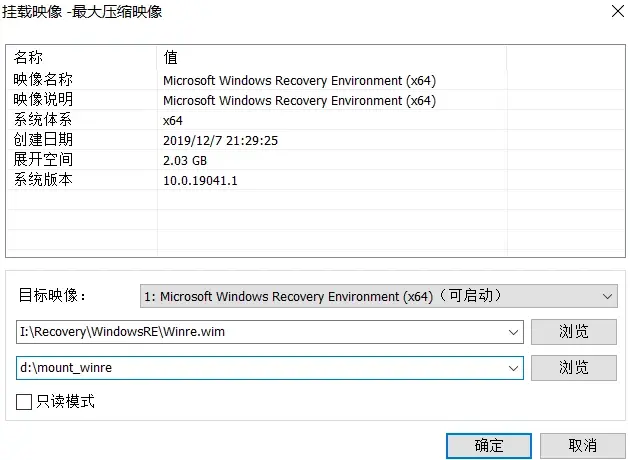630x460 pixels.
Task: Click 浏览 next to Winre.wim path
Action: [573, 332]
